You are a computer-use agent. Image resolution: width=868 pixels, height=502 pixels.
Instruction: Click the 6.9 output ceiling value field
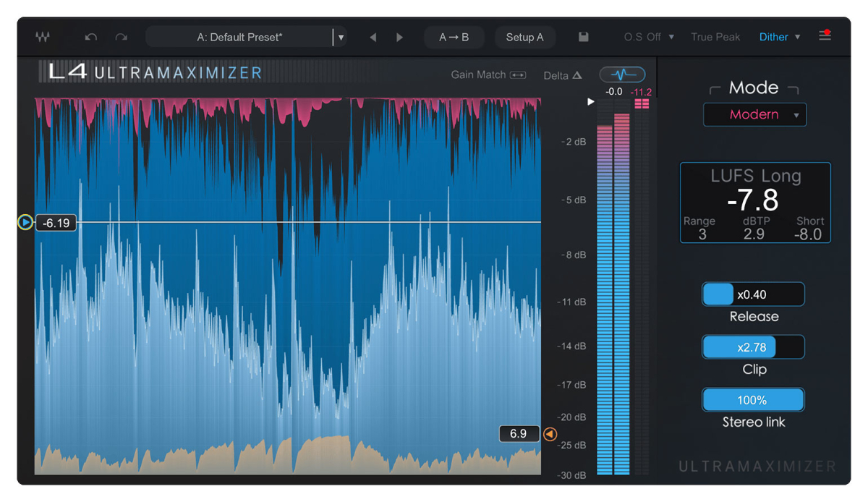point(519,433)
